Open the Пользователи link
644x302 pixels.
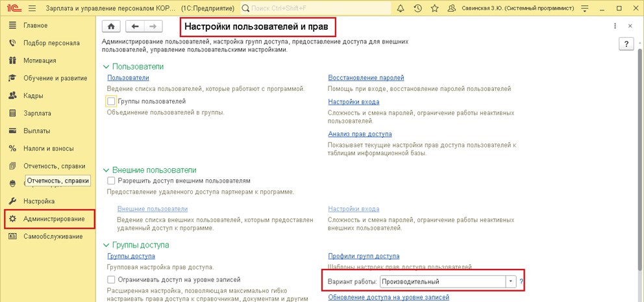pos(128,78)
